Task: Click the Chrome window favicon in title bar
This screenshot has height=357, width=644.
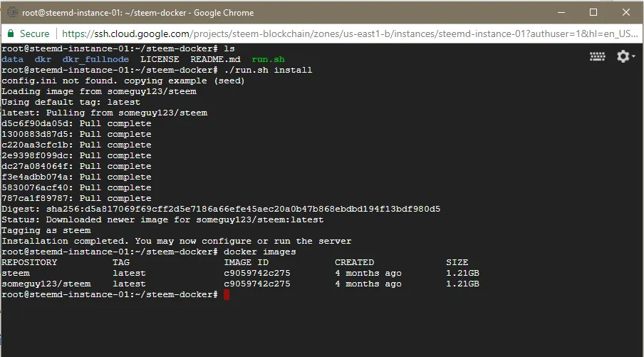Action: pyautogui.click(x=12, y=12)
